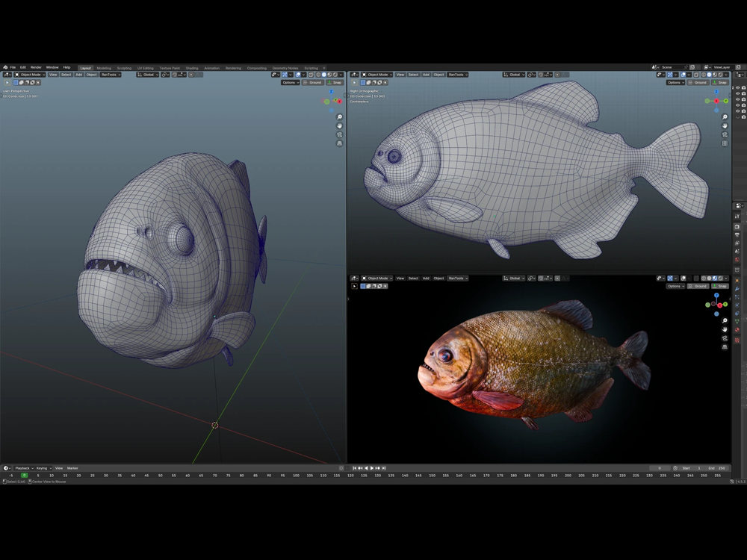Click camera view icon in left viewport
Screen dimensions: 747x560
point(340,134)
